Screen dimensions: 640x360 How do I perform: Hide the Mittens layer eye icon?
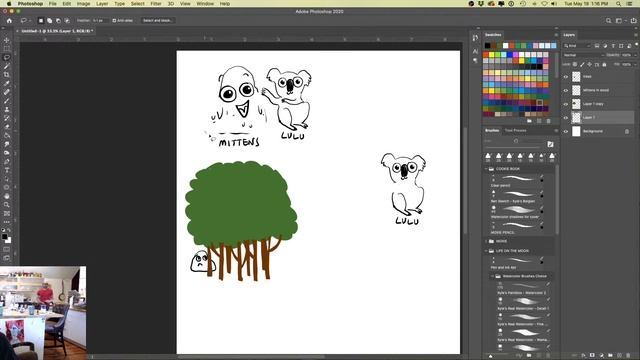tap(566, 90)
